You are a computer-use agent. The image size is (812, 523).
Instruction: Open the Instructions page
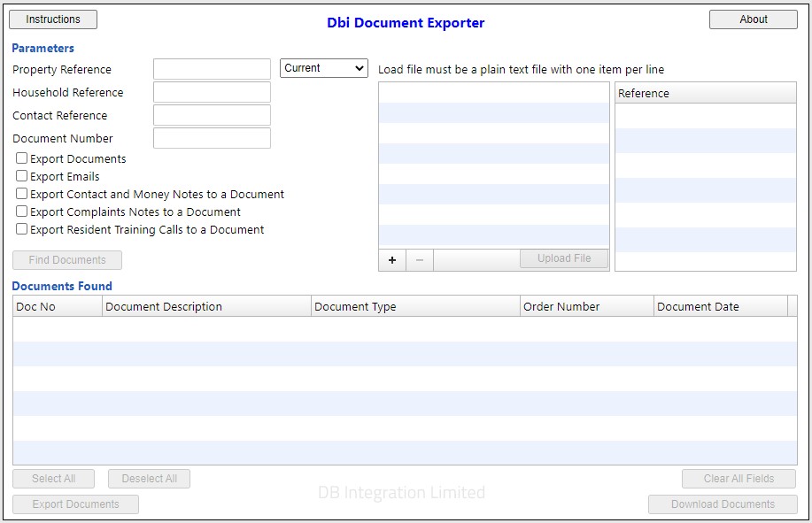click(x=53, y=19)
